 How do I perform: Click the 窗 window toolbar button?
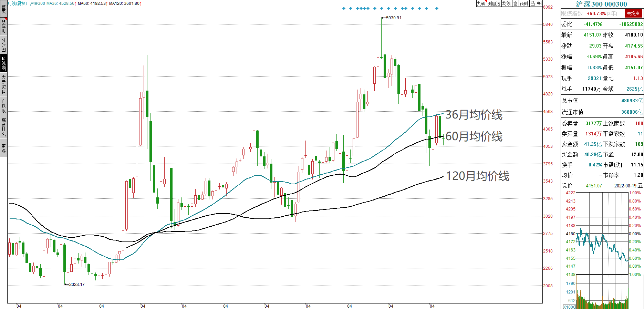(x=515, y=3)
